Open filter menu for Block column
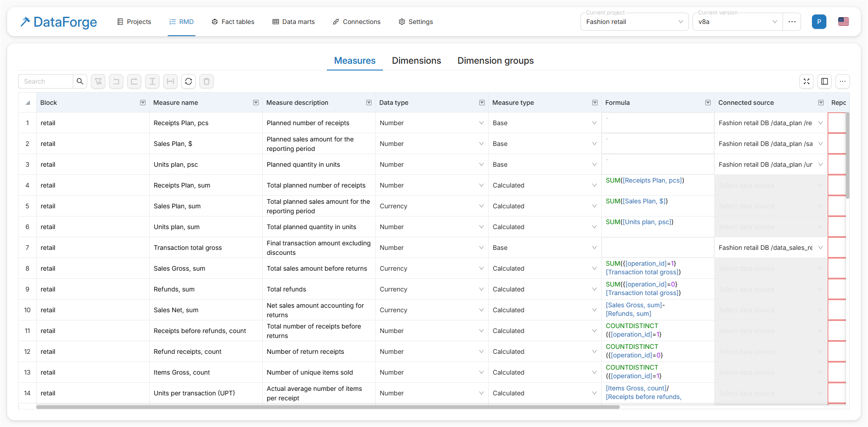Image resolution: width=868 pixels, height=427 pixels. pyautogui.click(x=143, y=103)
